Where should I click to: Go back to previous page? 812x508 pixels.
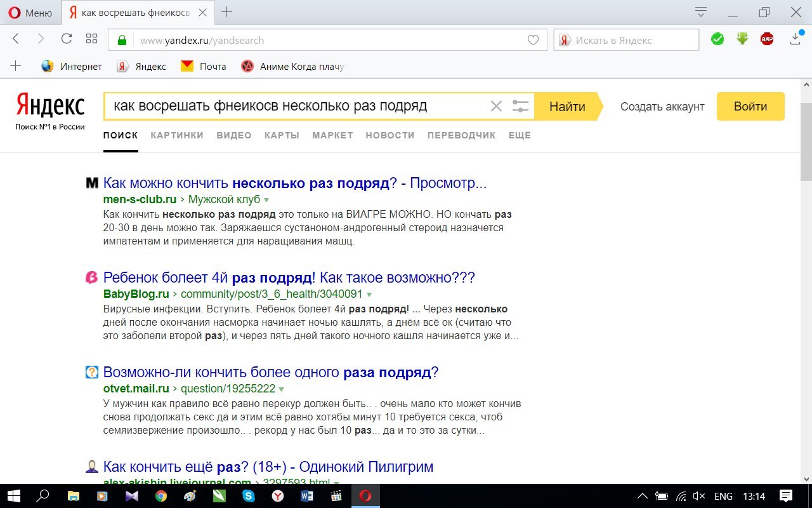point(16,39)
